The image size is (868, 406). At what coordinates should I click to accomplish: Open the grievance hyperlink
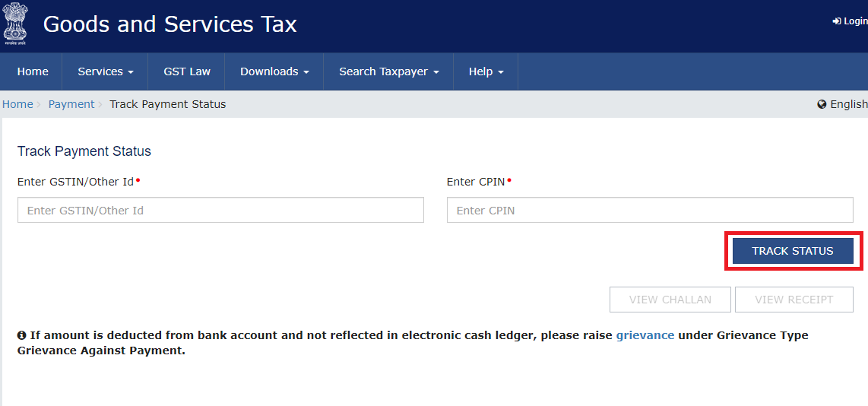click(645, 335)
